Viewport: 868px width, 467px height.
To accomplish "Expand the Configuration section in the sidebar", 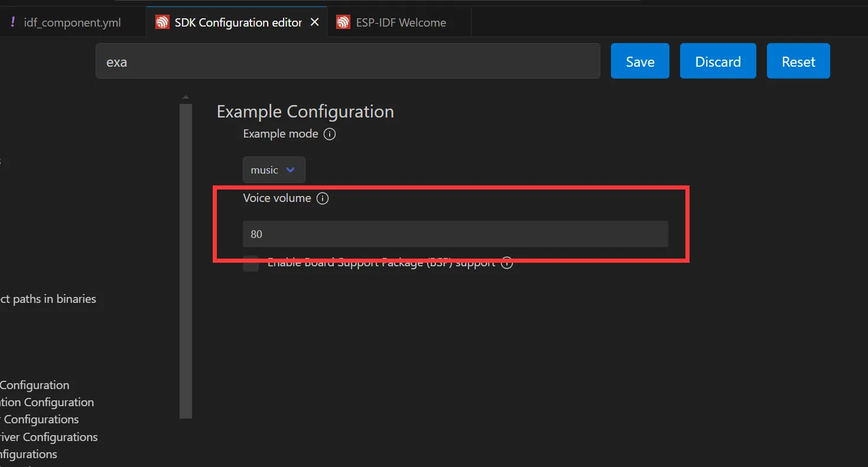I will (x=34, y=385).
